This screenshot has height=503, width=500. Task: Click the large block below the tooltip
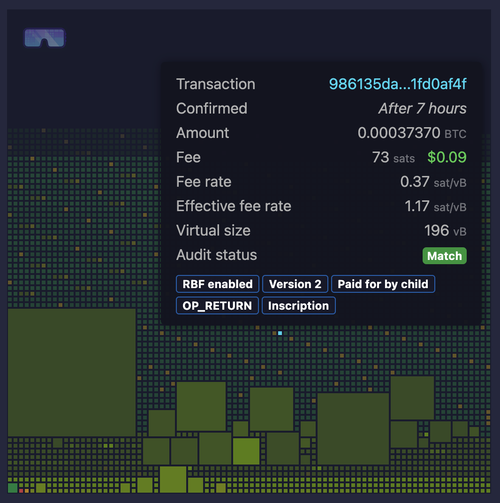(353, 429)
